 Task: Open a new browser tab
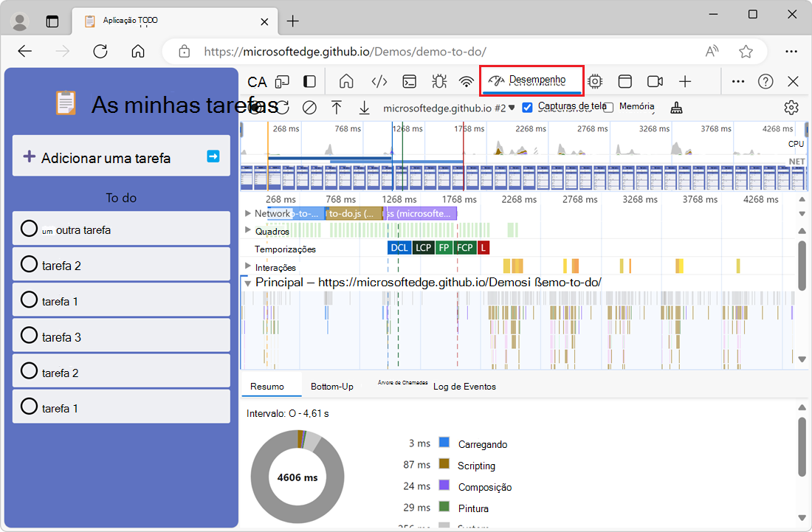(292, 21)
